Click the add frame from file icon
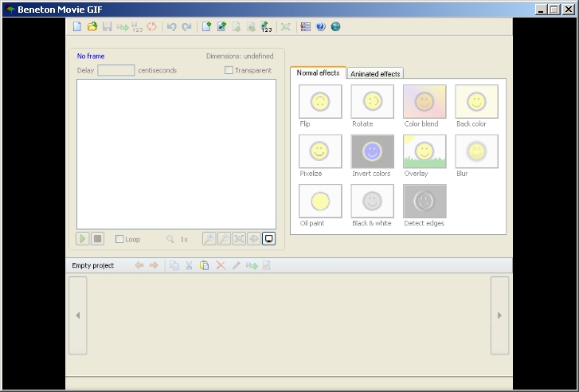 (221, 26)
